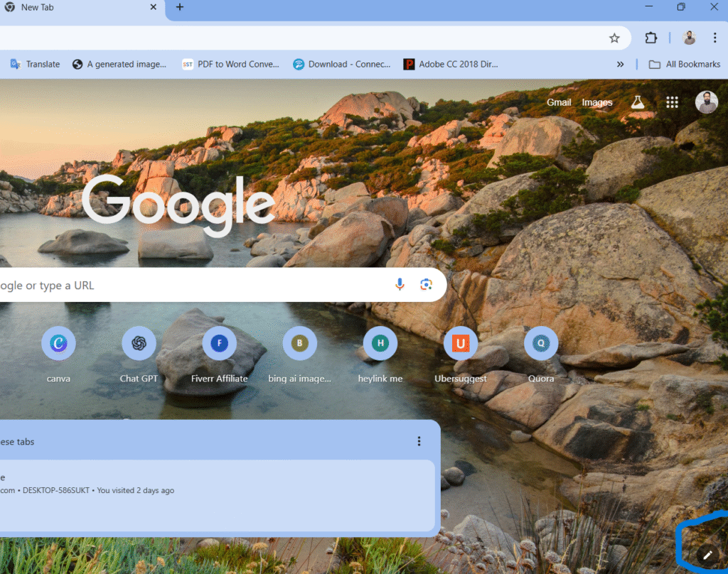Launch the Chat GPT shortcut
This screenshot has height=574, width=728.
pos(139,343)
